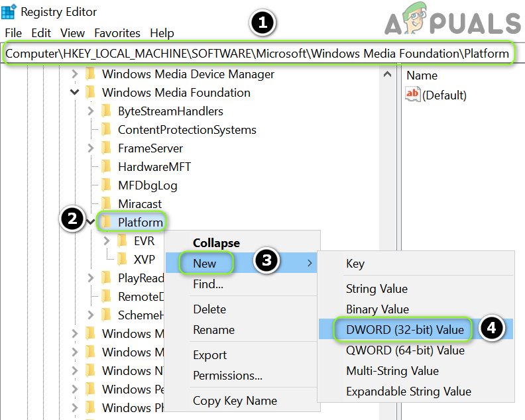Expand the FrameServer key

[x=91, y=148]
